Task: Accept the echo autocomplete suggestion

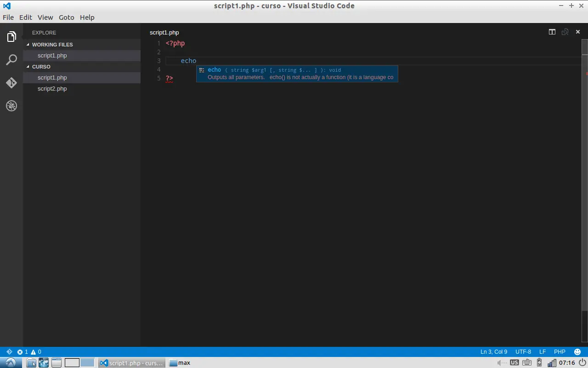Action: tap(297, 74)
